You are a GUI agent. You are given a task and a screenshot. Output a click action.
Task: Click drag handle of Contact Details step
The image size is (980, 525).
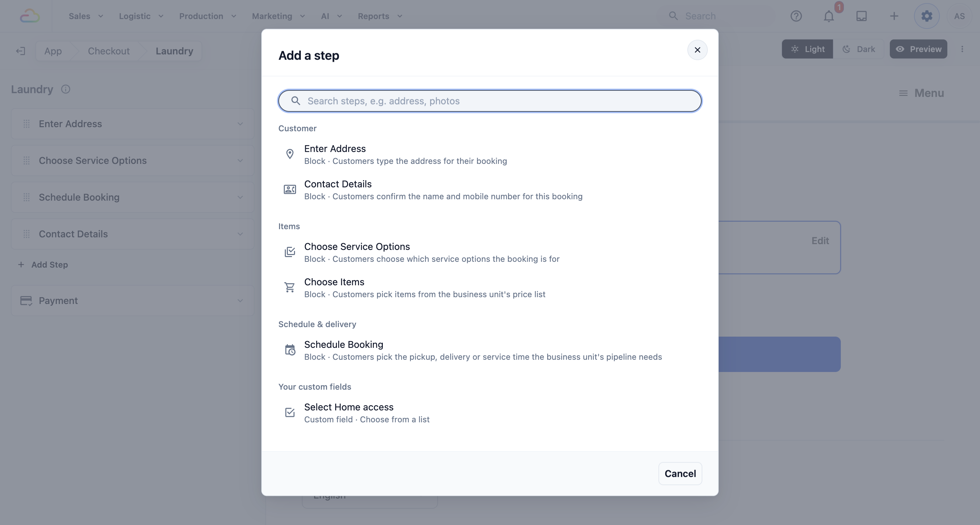point(26,234)
